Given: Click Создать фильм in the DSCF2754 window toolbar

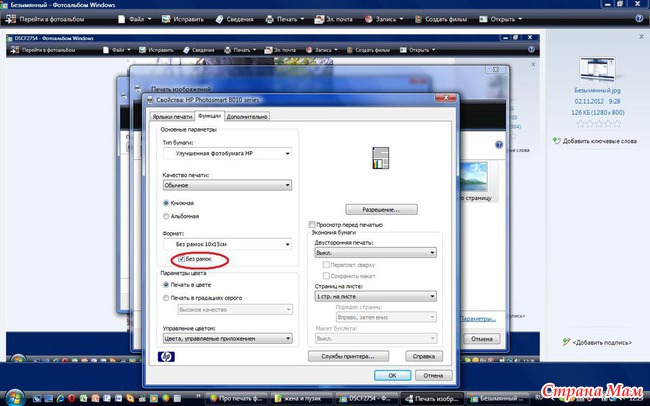Looking at the screenshot, I should (x=368, y=50).
